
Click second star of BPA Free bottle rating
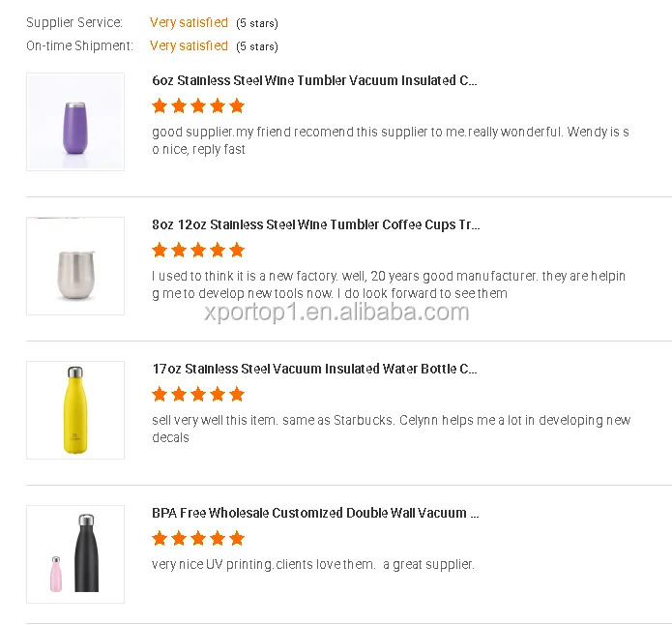click(x=179, y=538)
